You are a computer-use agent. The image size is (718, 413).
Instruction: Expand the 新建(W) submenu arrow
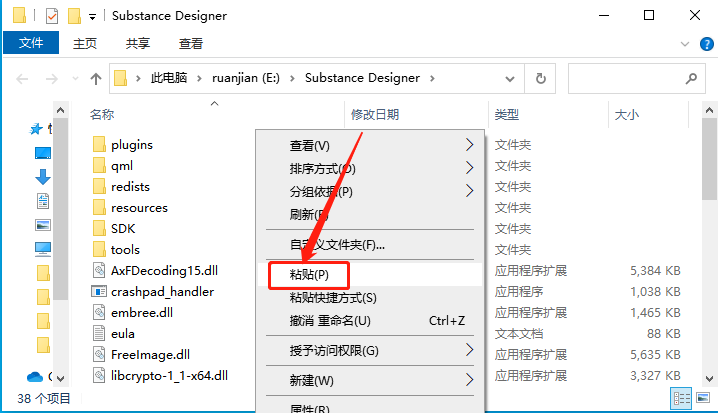[469, 380]
